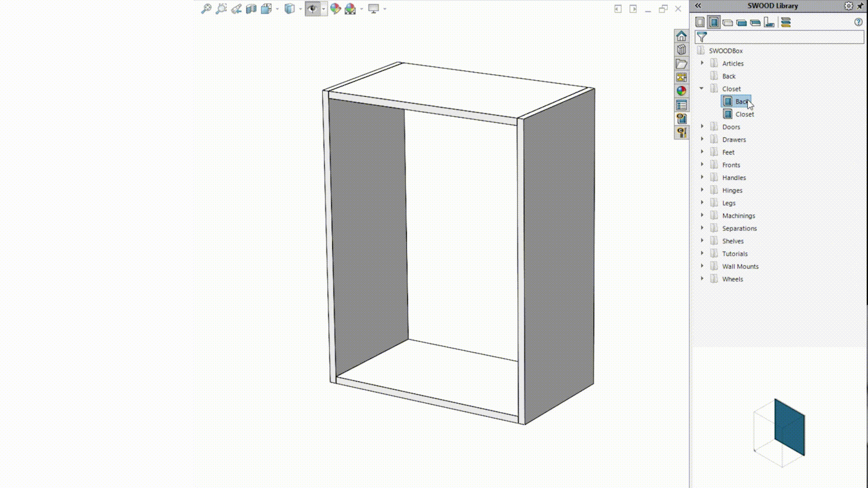Toggle the Panels filter in library toolbar

(700, 22)
